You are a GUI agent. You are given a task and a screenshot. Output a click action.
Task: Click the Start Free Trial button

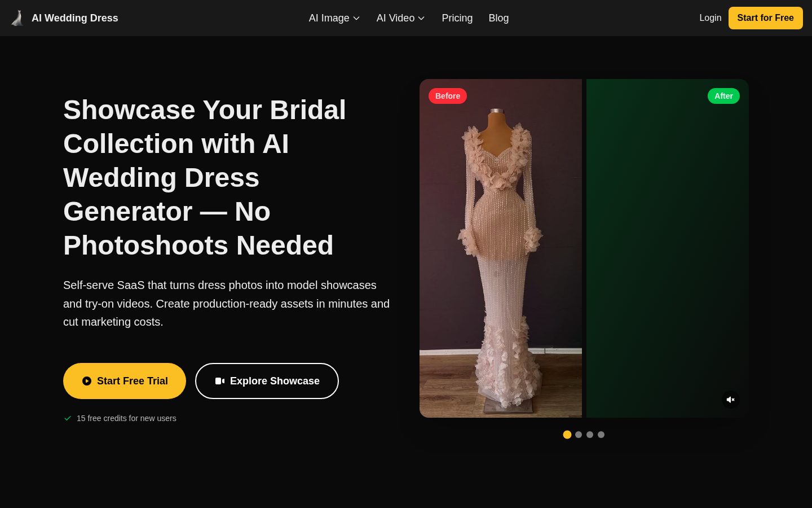[125, 381]
